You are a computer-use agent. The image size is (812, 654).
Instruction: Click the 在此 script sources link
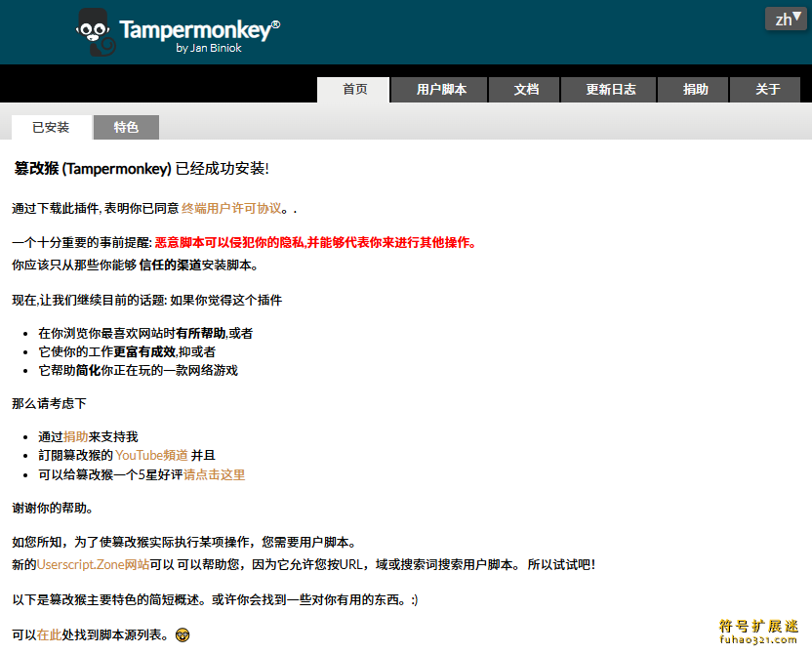pyautogui.click(x=49, y=634)
